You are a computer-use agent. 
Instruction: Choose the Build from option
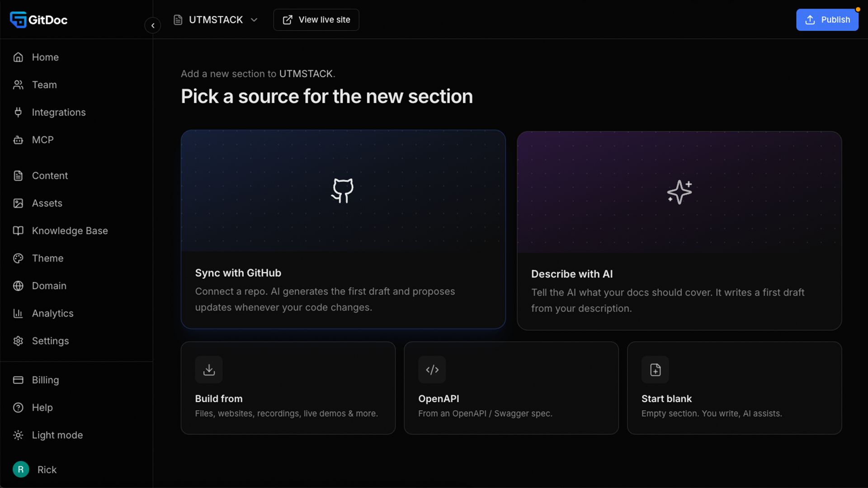(288, 388)
